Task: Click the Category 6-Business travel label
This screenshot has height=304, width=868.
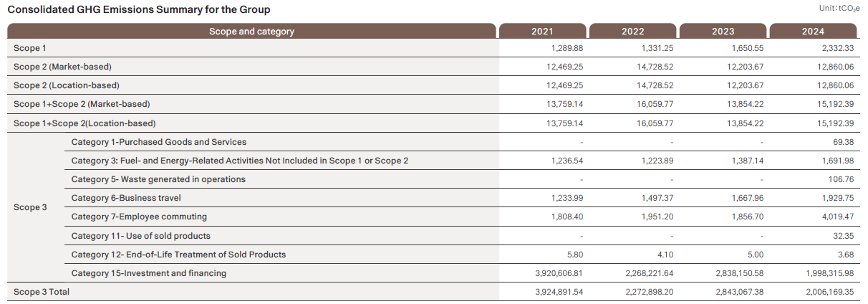Action: pyautogui.click(x=126, y=198)
